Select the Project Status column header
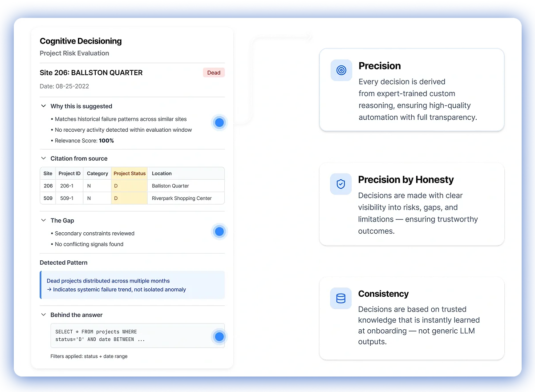535x392 pixels. tap(130, 174)
